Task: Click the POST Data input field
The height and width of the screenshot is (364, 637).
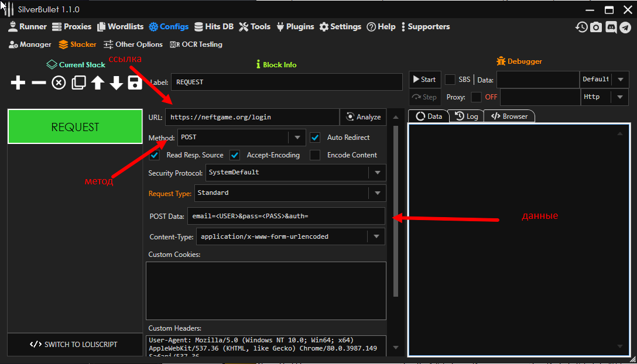Action: pos(286,216)
